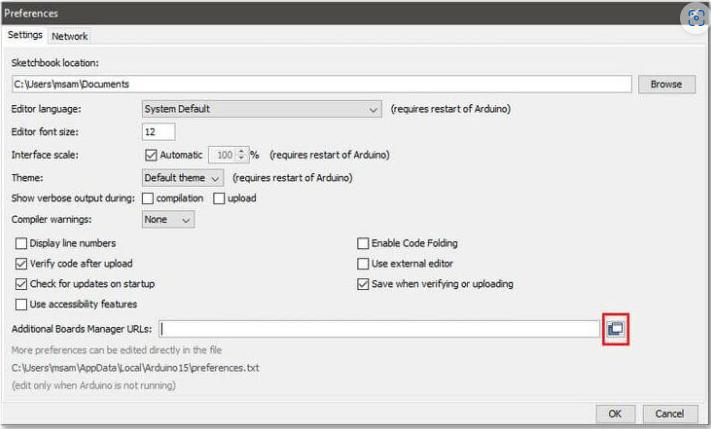The width and height of the screenshot is (711, 429).
Task: Open the Editor language dropdown
Action: (262, 109)
